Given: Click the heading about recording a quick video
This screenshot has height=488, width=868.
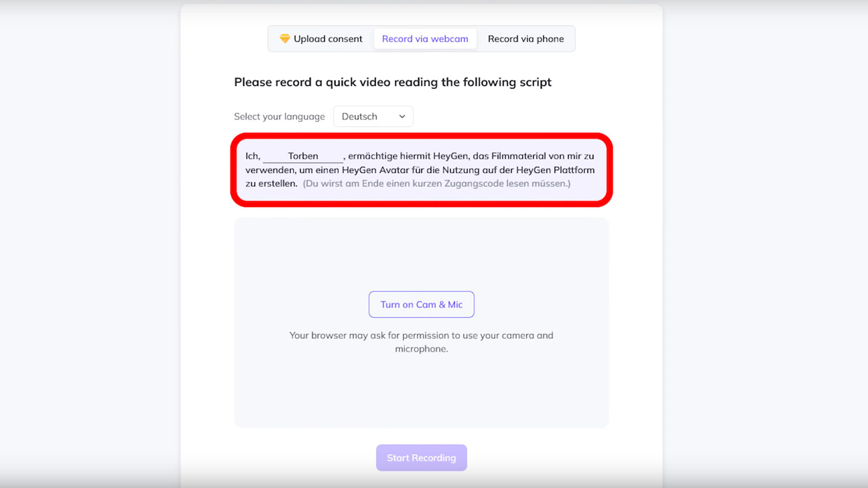Looking at the screenshot, I should click(392, 82).
